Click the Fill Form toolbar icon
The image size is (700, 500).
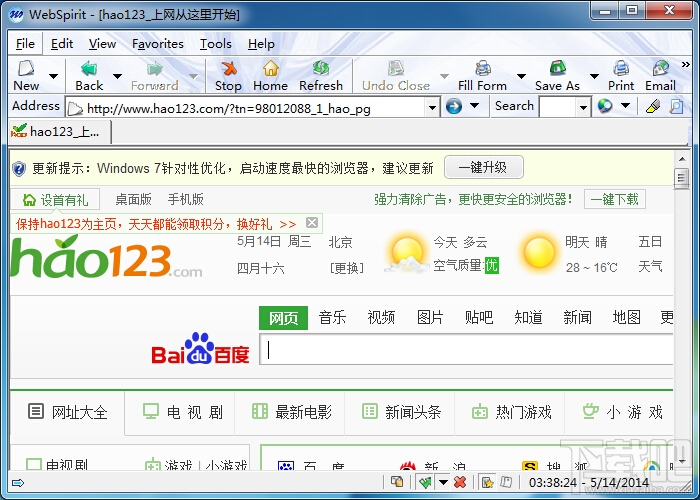point(483,68)
